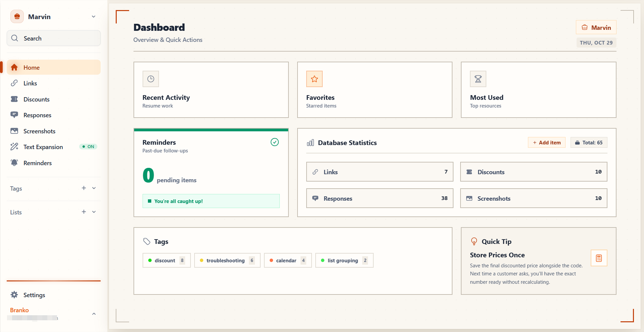
Task: Click the Recent Activity clock icon
Action: coord(151,79)
